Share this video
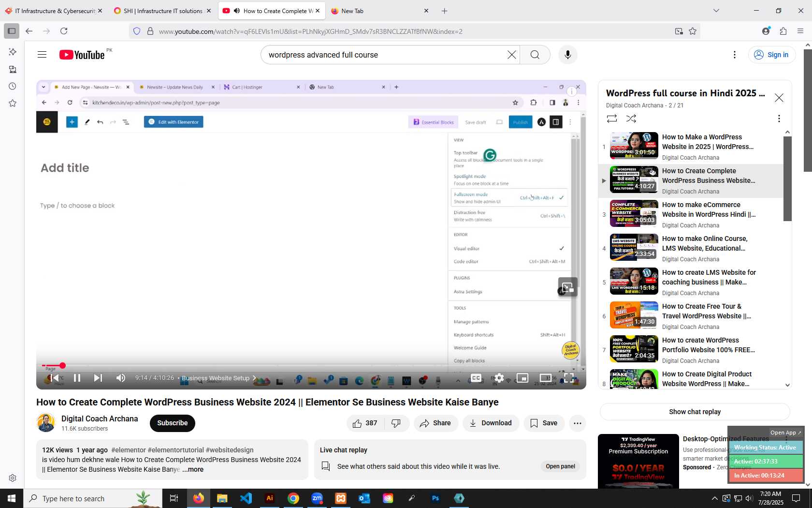This screenshot has height=508, width=812. click(435, 423)
